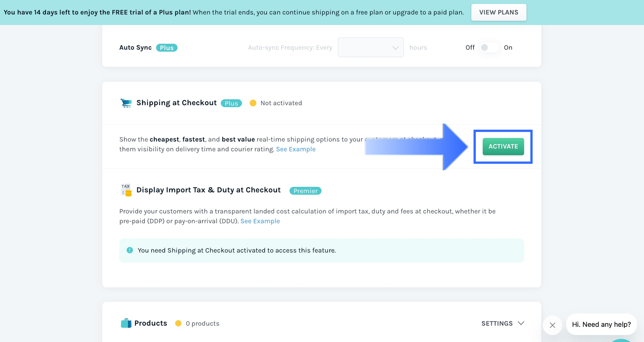This screenshot has width=644, height=342.
Task: Expand the Products Settings chevron
Action: click(x=521, y=323)
